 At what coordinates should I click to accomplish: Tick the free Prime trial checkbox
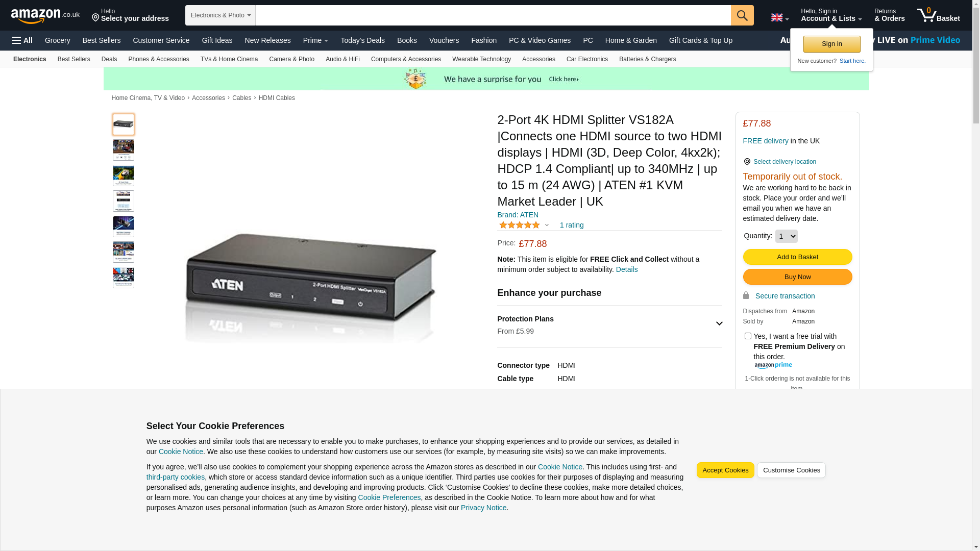point(748,336)
